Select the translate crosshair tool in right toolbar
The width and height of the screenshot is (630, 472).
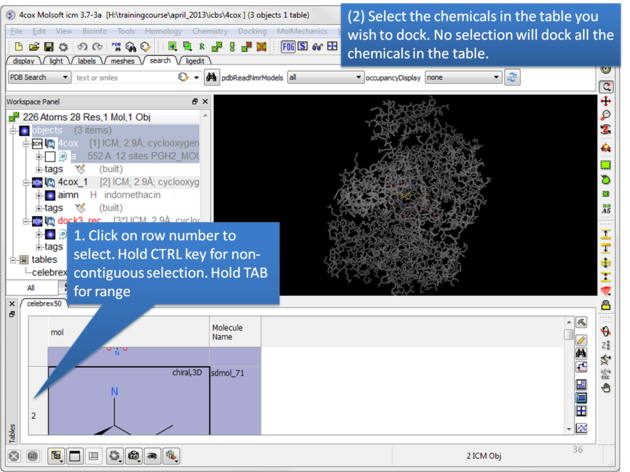click(x=606, y=101)
